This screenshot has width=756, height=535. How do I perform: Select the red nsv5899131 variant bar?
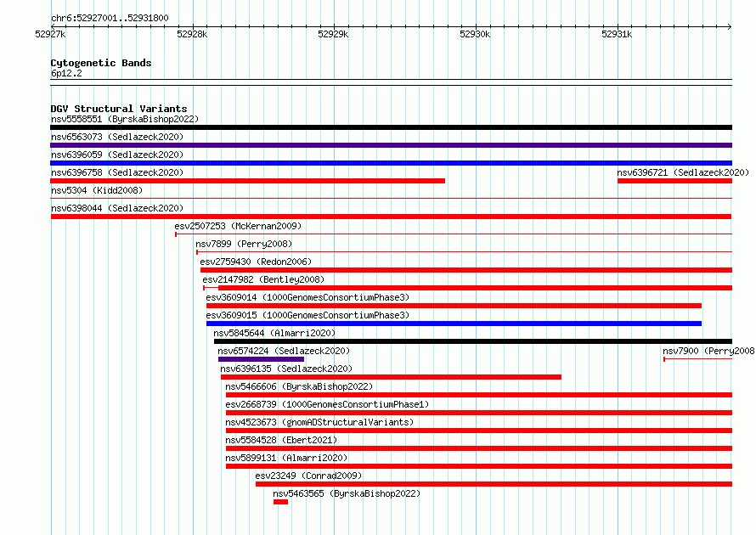(479, 466)
